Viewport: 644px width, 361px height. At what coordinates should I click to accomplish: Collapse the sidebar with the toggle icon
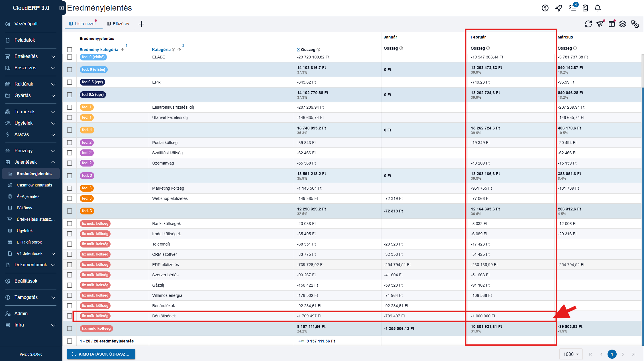point(61,8)
